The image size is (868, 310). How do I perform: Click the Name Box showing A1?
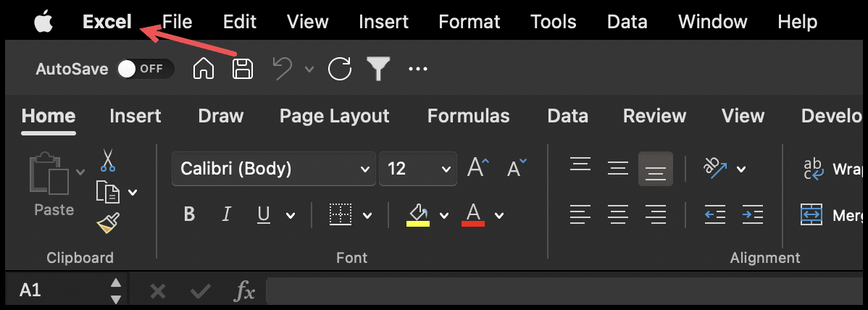click(62, 290)
